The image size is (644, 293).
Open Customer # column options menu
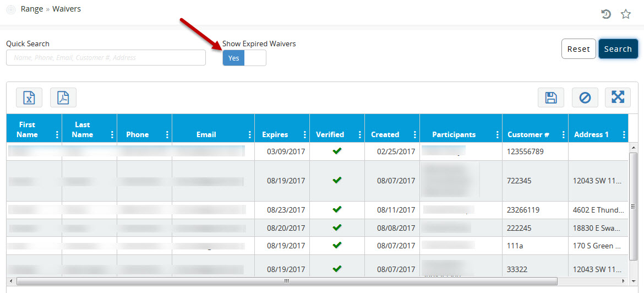(564, 135)
